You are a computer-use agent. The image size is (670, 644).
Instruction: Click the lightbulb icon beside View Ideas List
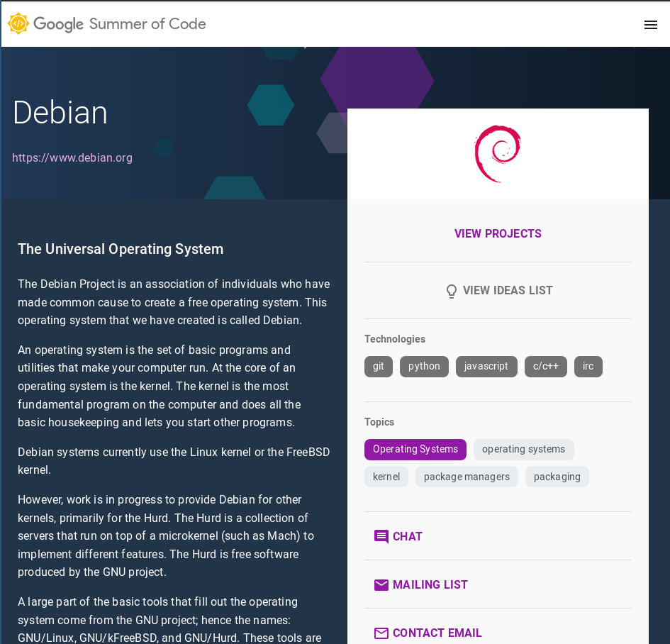451,291
